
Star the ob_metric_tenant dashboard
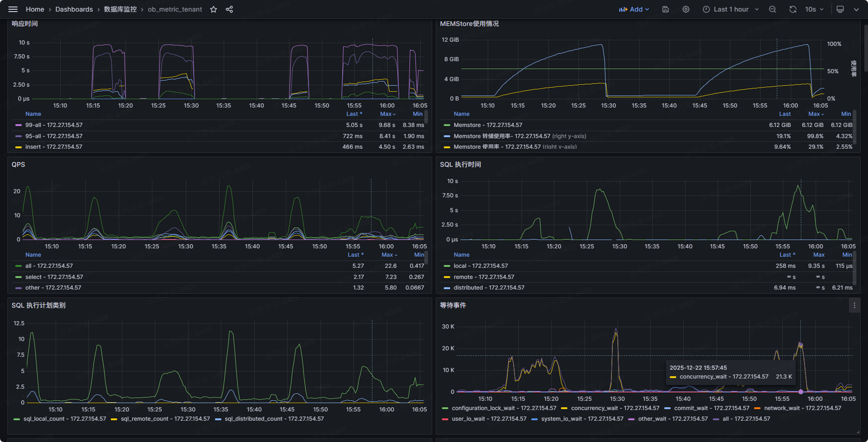click(214, 9)
